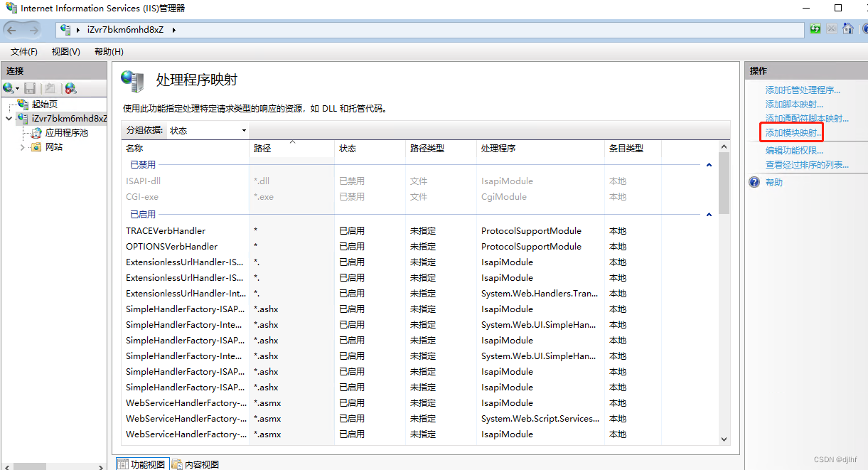Viewport: 868px width, 470px height.
Task: Open help via the blue question mark icon
Action: [x=754, y=182]
